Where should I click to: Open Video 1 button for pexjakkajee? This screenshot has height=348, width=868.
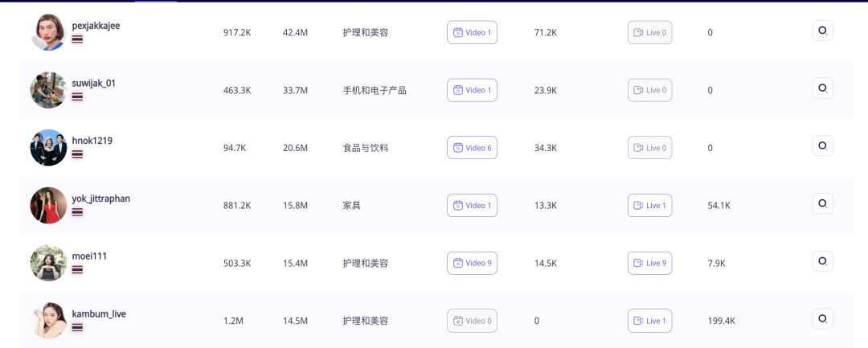point(473,33)
